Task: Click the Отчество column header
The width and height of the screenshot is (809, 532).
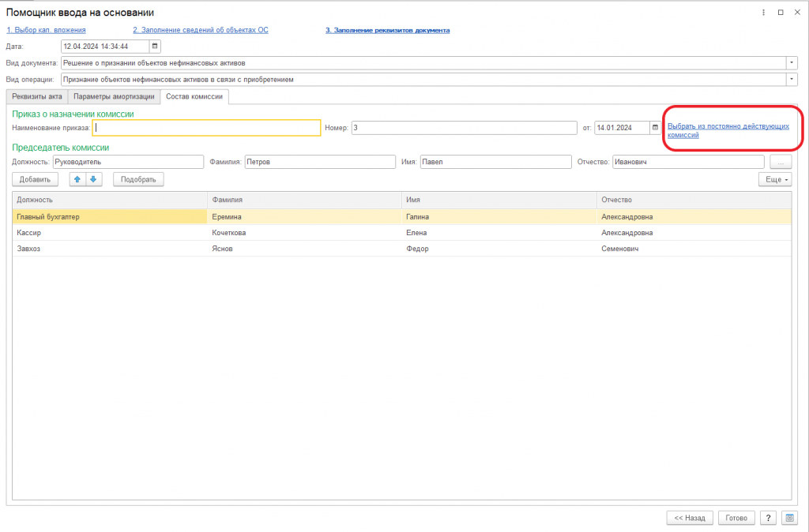Action: click(x=694, y=200)
